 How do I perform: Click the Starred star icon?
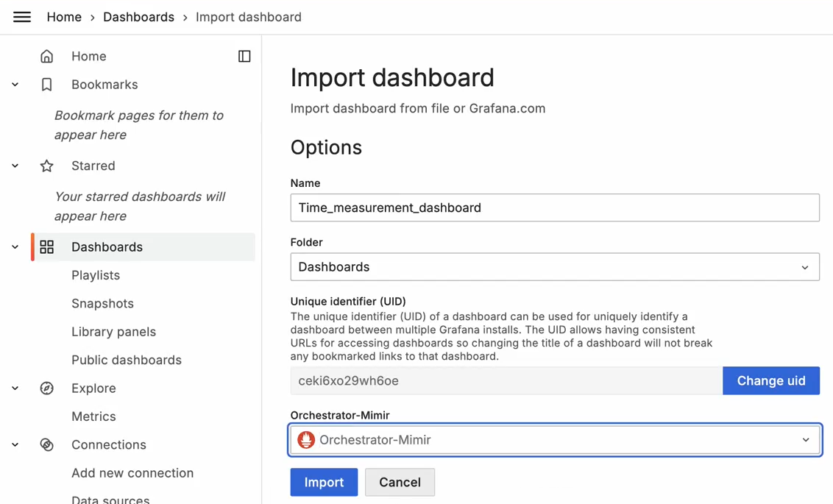click(46, 166)
